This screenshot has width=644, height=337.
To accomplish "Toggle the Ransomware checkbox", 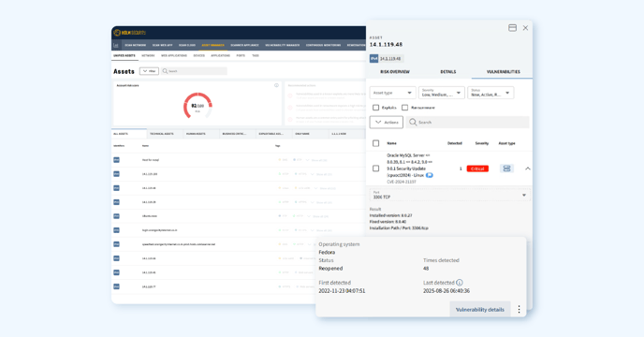I will click(x=405, y=108).
